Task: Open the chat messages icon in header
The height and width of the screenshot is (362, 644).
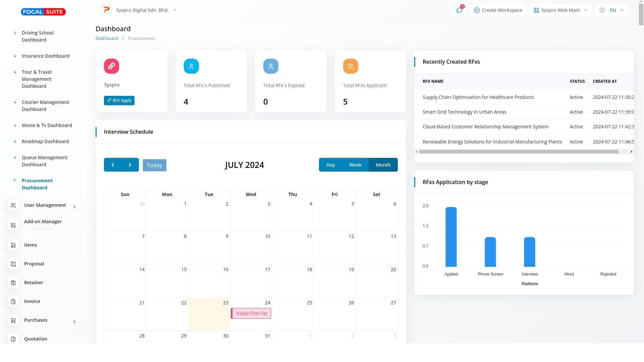Action: click(459, 10)
